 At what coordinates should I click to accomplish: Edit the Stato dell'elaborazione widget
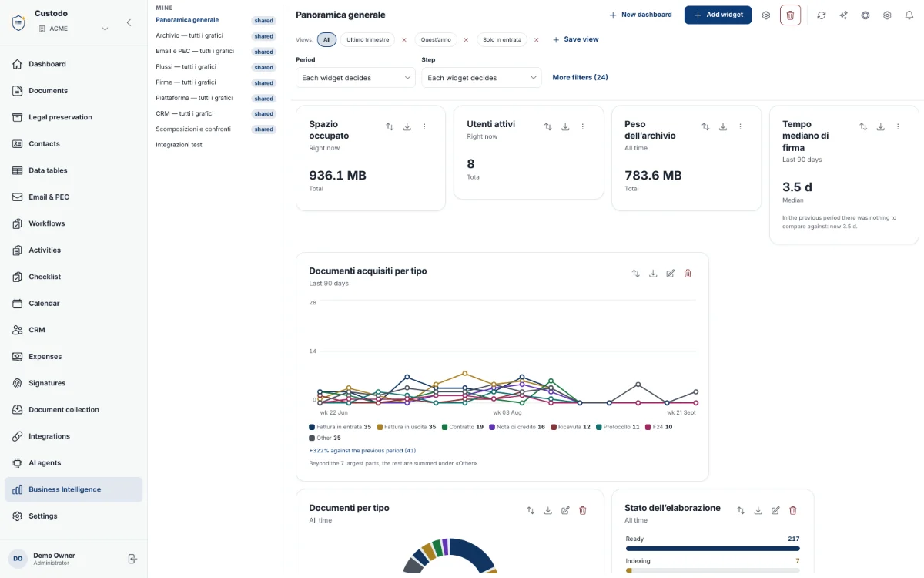point(775,510)
